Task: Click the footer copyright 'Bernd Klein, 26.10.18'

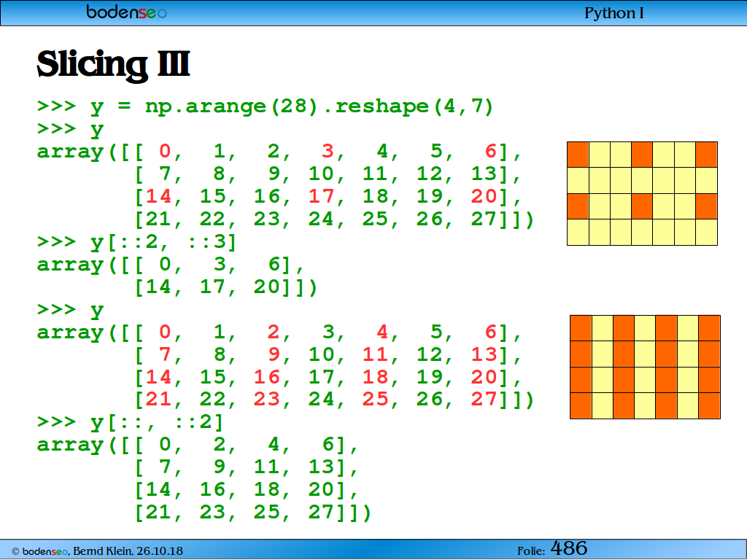Action: click(x=128, y=551)
